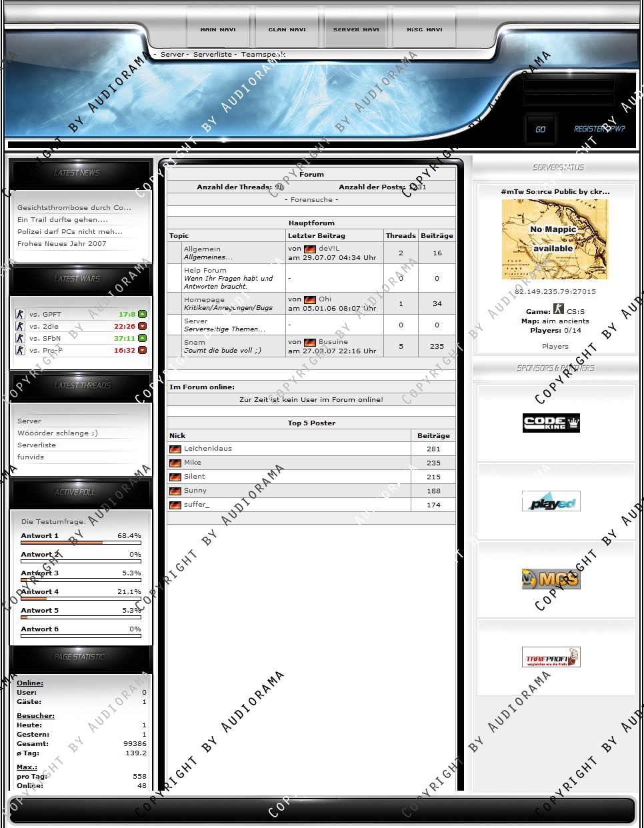The width and height of the screenshot is (644, 828).
Task: Click the CS:S game icon in serverstatus
Action: (x=558, y=309)
